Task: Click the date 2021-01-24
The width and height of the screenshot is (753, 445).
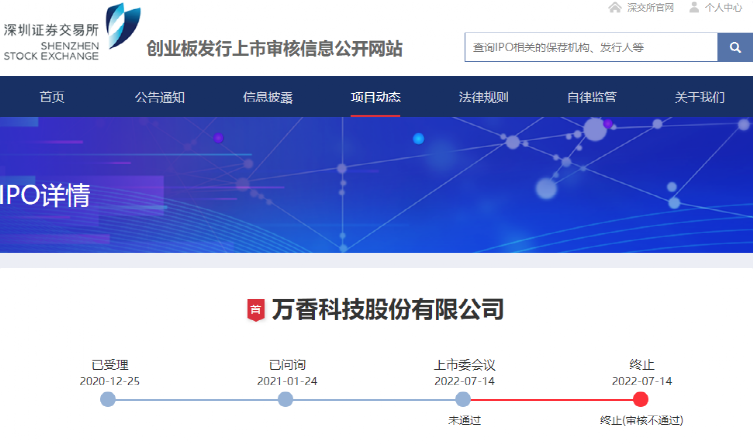Action: [x=287, y=381]
